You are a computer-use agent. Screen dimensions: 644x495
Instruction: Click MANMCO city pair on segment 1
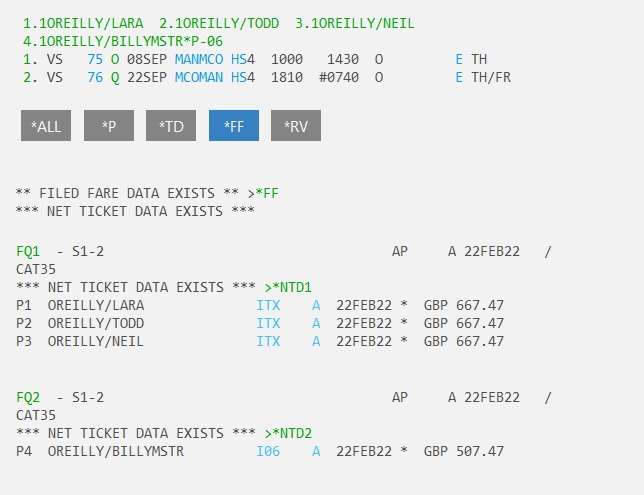coord(199,59)
